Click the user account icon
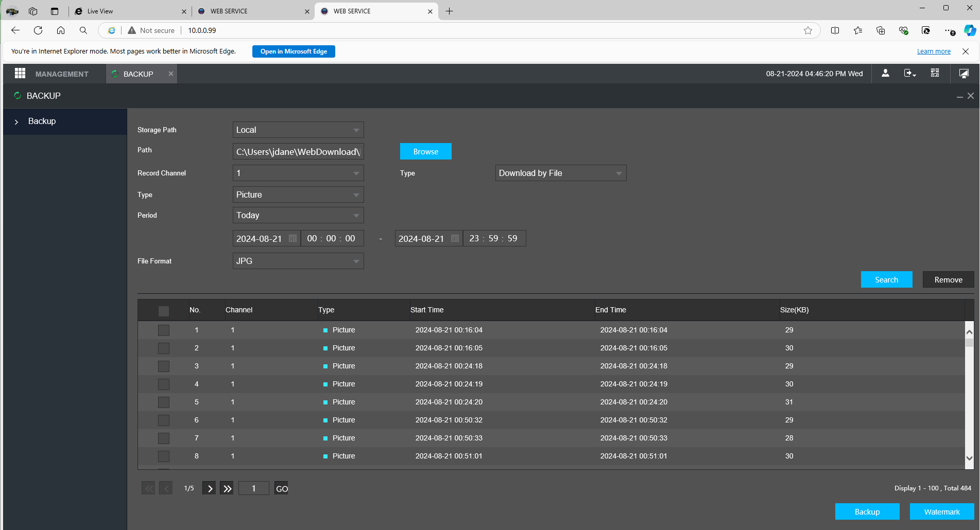The image size is (980, 530). 885,73
